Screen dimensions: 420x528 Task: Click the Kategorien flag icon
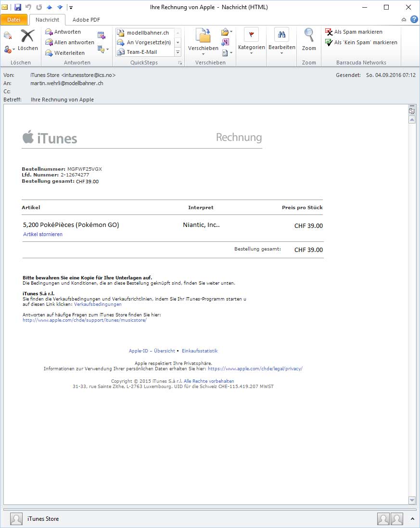tap(251, 35)
